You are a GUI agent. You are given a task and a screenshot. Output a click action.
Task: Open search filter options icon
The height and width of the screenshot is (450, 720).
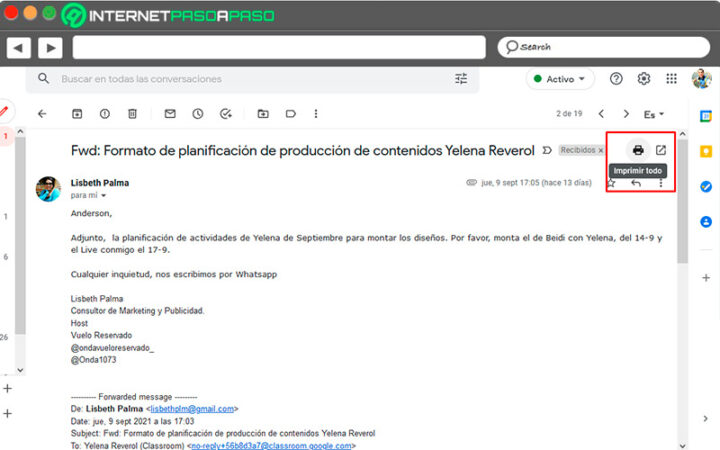(461, 79)
